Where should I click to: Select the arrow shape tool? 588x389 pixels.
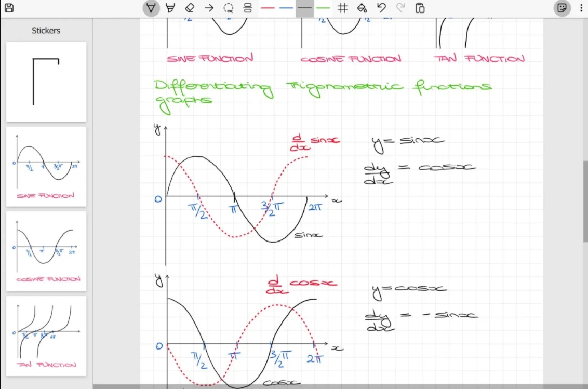[209, 8]
